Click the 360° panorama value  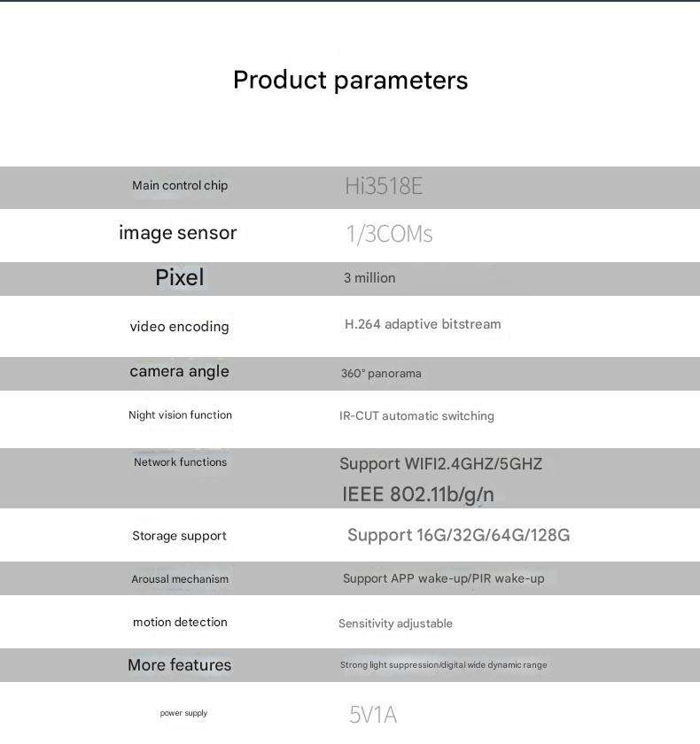click(x=381, y=374)
